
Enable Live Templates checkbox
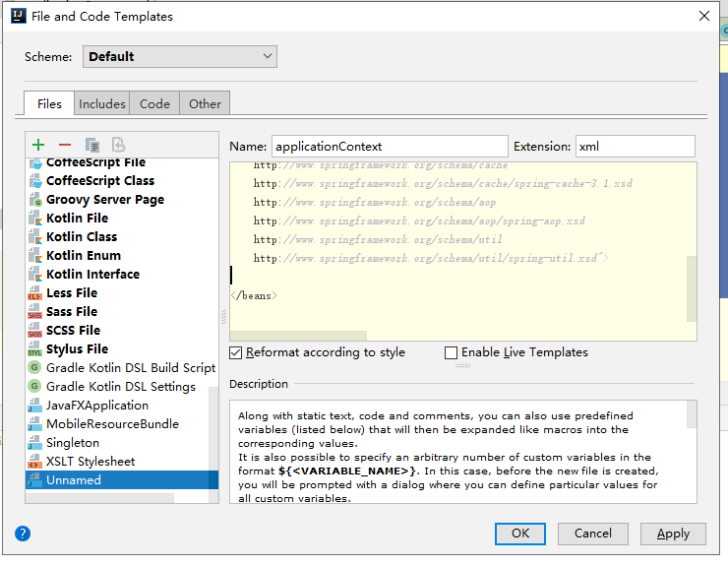coord(451,352)
